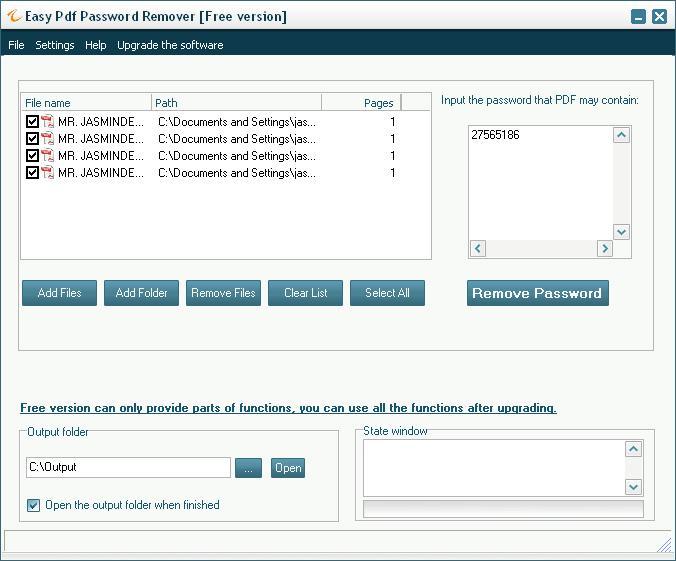
Task: Open the Settings menu
Action: click(55, 45)
